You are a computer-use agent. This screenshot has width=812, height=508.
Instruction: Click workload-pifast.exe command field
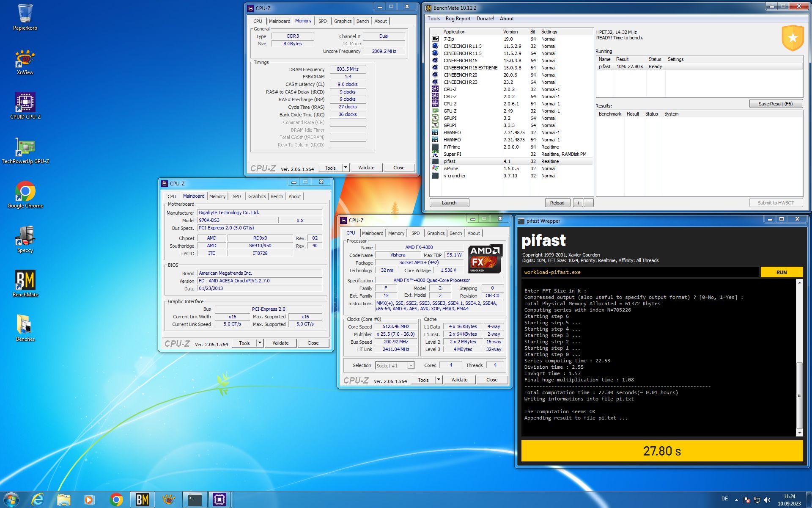pyautogui.click(x=640, y=272)
